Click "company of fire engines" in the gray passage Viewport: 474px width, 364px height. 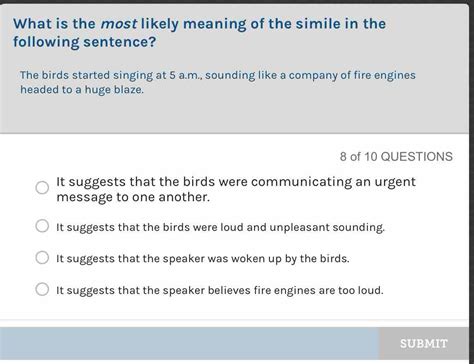(x=352, y=75)
